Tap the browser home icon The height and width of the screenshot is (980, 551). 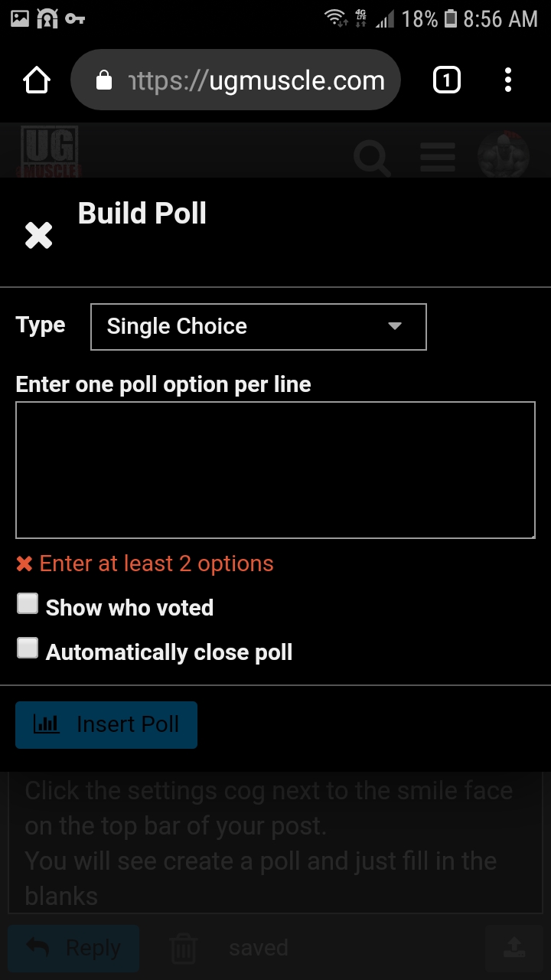coord(37,80)
